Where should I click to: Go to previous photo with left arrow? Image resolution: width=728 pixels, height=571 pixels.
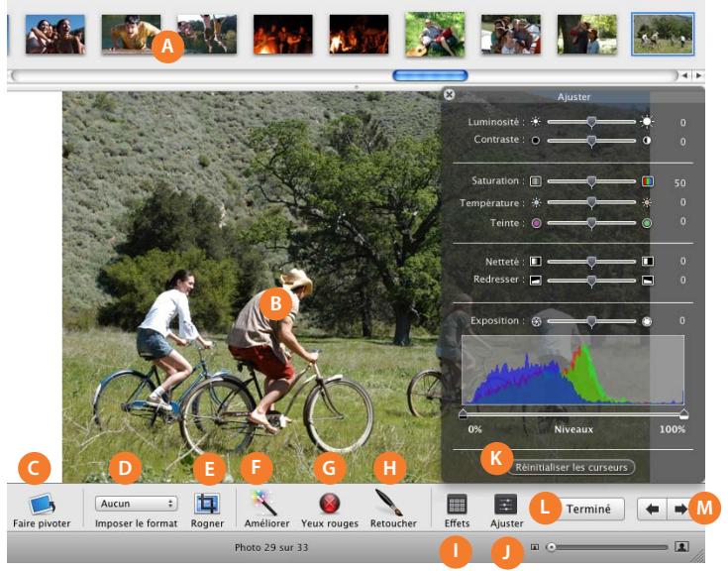pyautogui.click(x=653, y=510)
